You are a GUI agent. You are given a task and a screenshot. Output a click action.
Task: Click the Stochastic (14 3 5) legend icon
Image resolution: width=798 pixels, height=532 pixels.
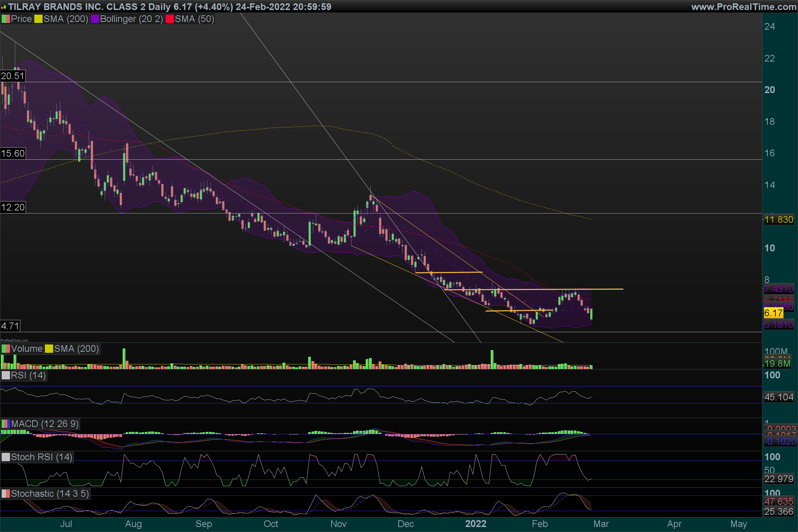pyautogui.click(x=6, y=494)
